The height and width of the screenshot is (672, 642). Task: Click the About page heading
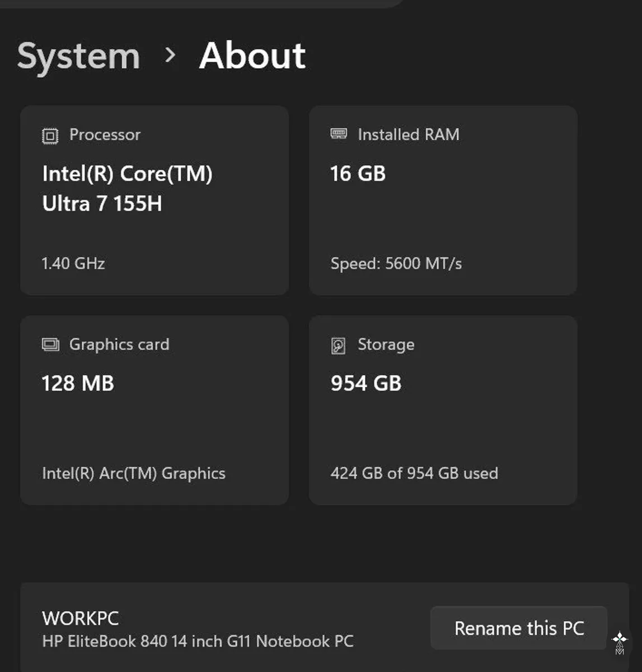pyautogui.click(x=252, y=55)
